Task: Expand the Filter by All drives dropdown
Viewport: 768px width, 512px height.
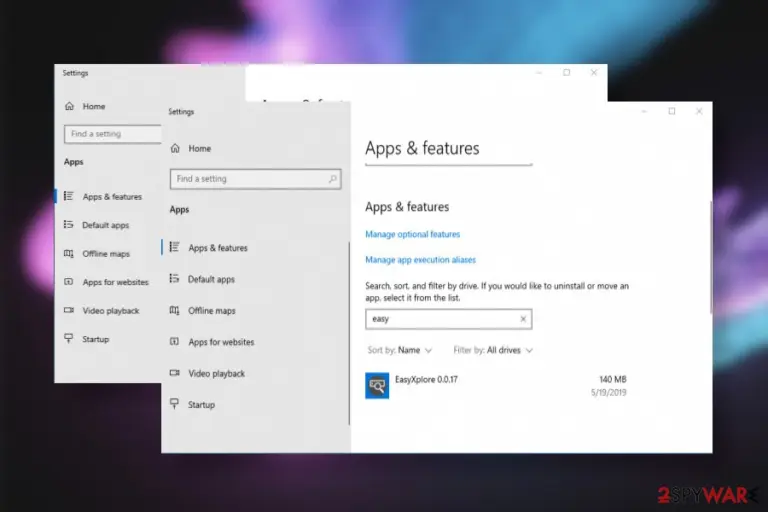Action: (493, 350)
